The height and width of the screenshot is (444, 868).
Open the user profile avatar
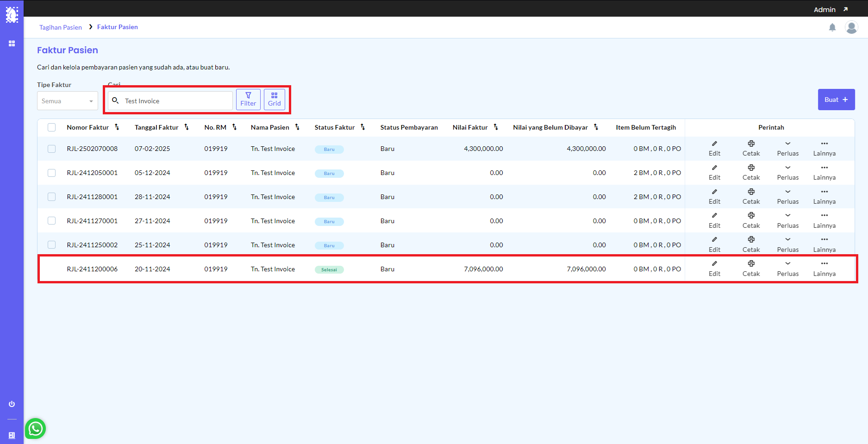[851, 27]
